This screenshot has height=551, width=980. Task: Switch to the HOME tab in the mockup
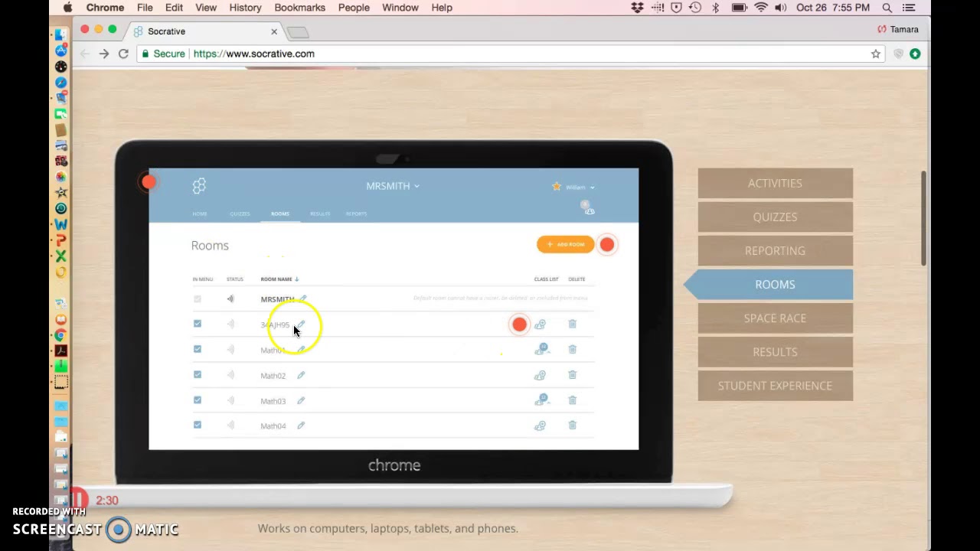click(x=200, y=214)
